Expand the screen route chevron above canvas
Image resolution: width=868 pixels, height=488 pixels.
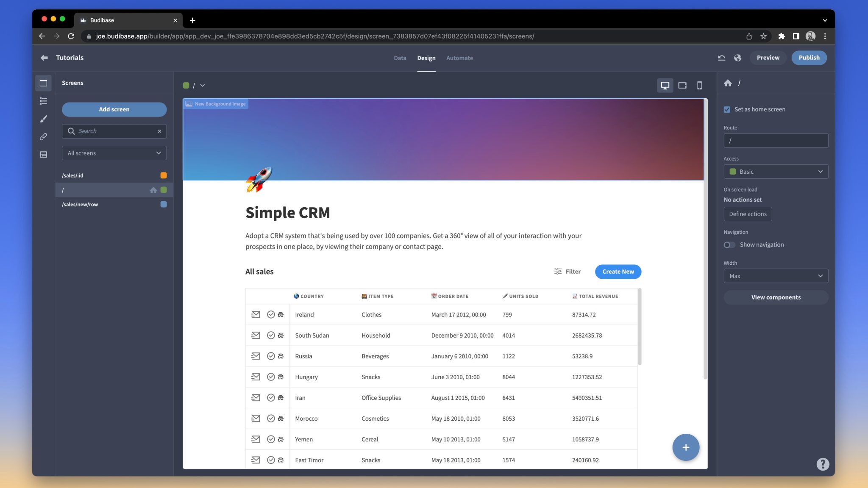[203, 86]
